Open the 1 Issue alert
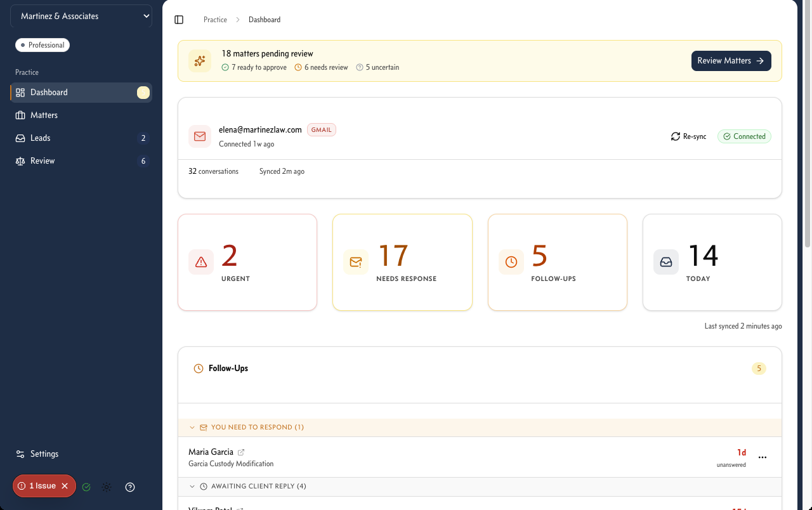 click(37, 486)
